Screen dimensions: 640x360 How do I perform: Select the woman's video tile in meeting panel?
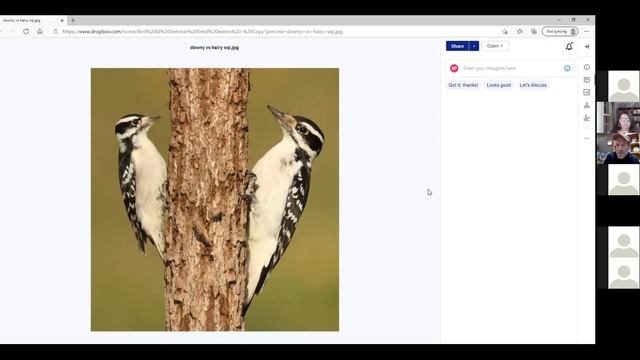click(618, 117)
